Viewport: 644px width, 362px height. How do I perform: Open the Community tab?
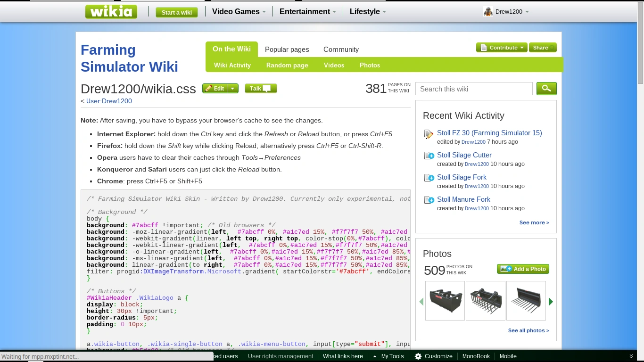[341, 49]
